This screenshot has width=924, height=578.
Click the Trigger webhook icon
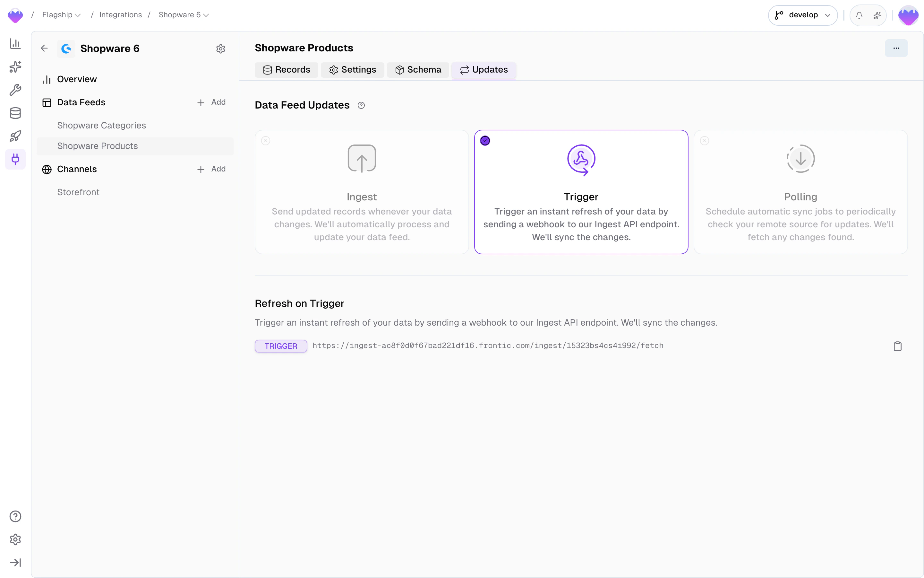coord(581,160)
